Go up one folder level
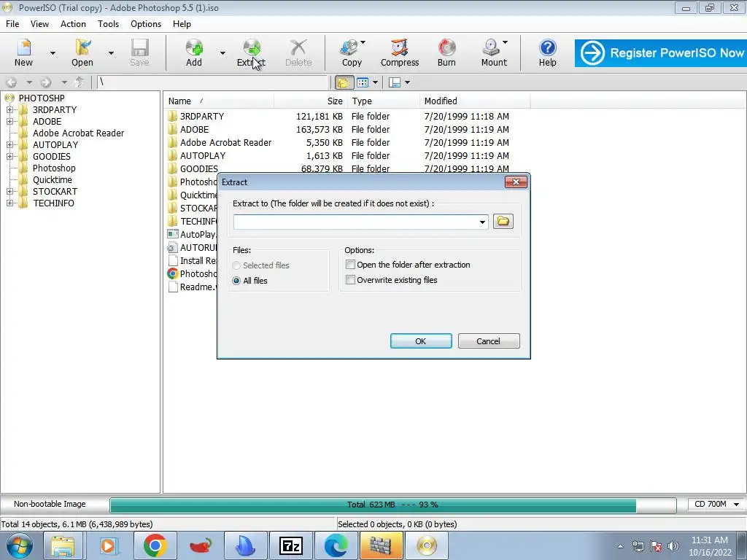 click(x=80, y=82)
